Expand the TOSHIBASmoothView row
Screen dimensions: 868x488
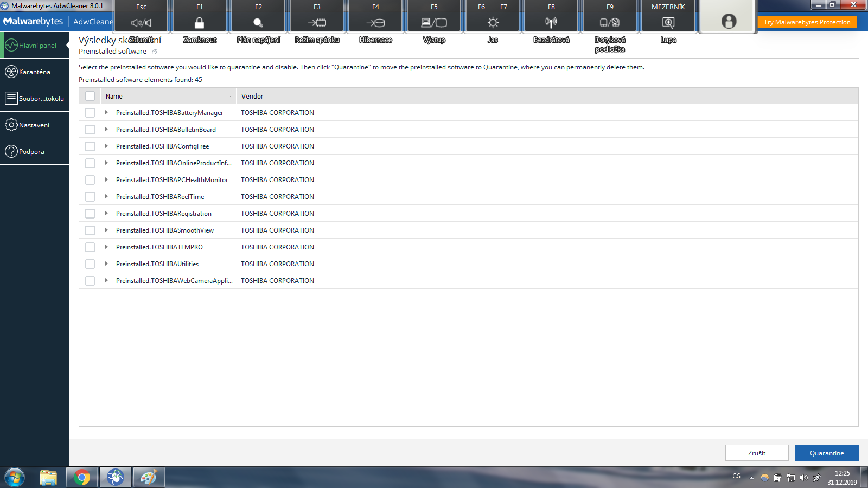(106, 230)
